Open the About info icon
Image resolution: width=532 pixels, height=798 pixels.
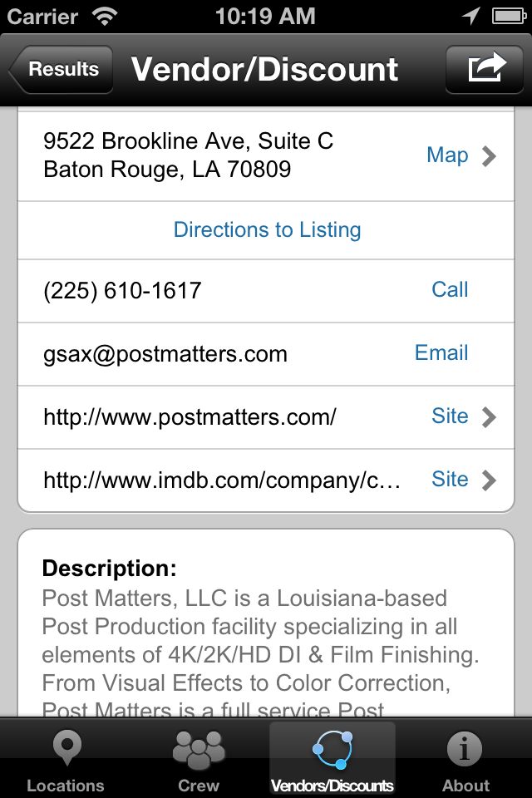tap(465, 749)
